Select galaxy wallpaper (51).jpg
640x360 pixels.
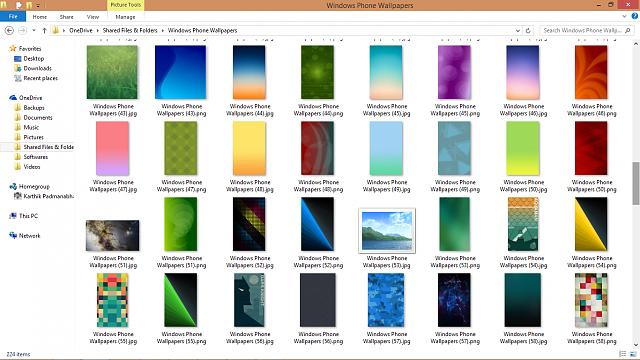click(112, 236)
